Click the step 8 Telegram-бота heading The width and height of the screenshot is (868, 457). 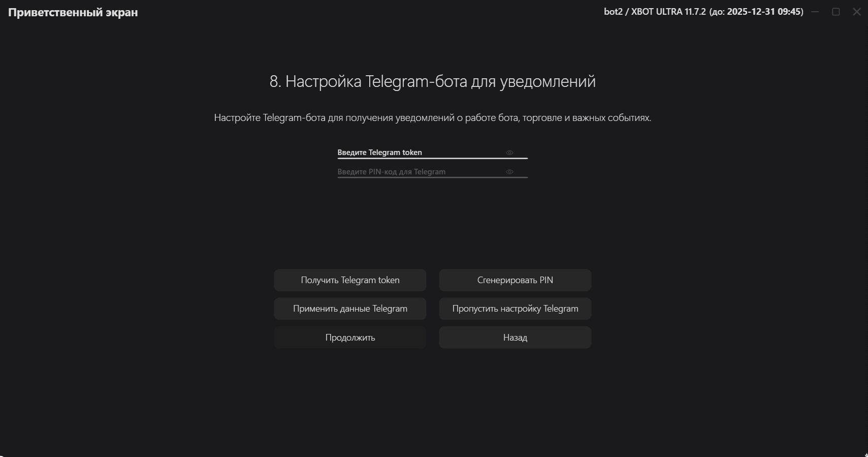pos(432,81)
